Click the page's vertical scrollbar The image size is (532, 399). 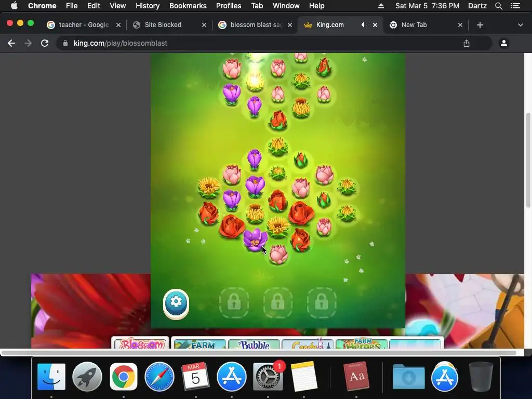(528, 160)
